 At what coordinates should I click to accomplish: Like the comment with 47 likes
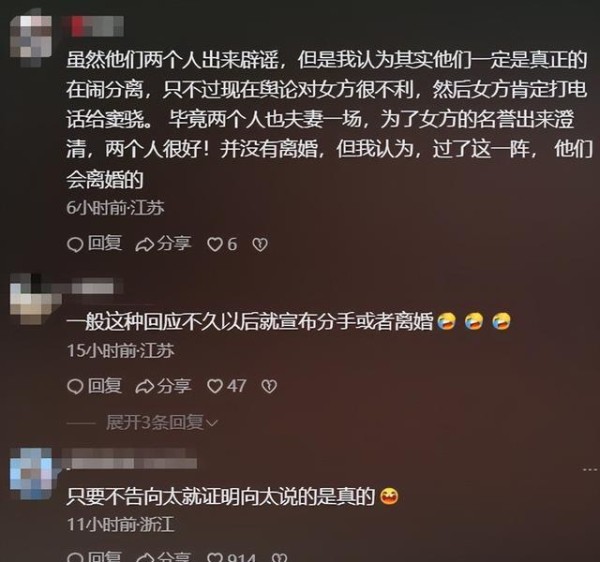point(226,386)
